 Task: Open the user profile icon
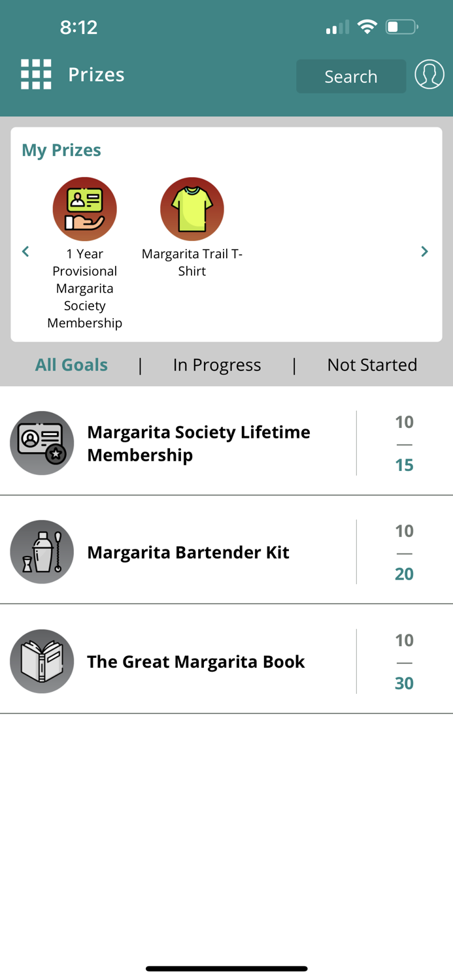coord(429,74)
